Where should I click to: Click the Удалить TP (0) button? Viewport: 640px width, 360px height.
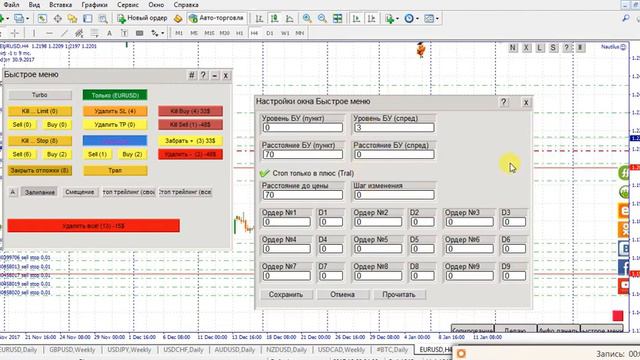115,124
